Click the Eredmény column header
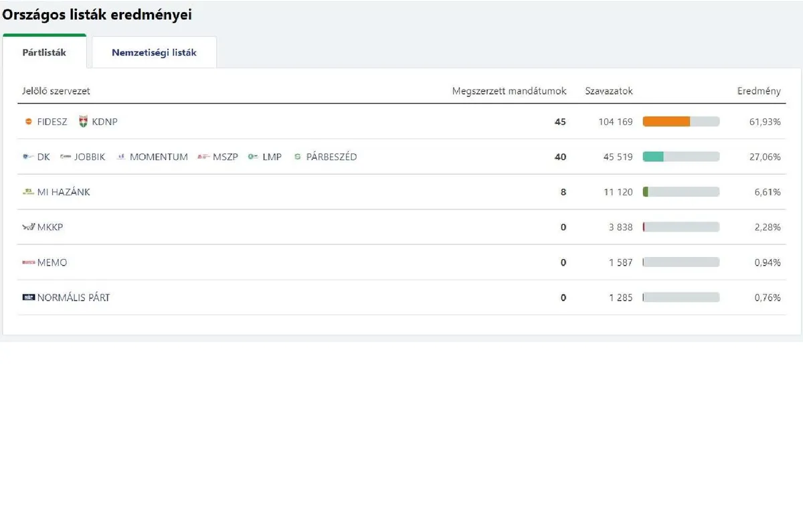 point(759,91)
